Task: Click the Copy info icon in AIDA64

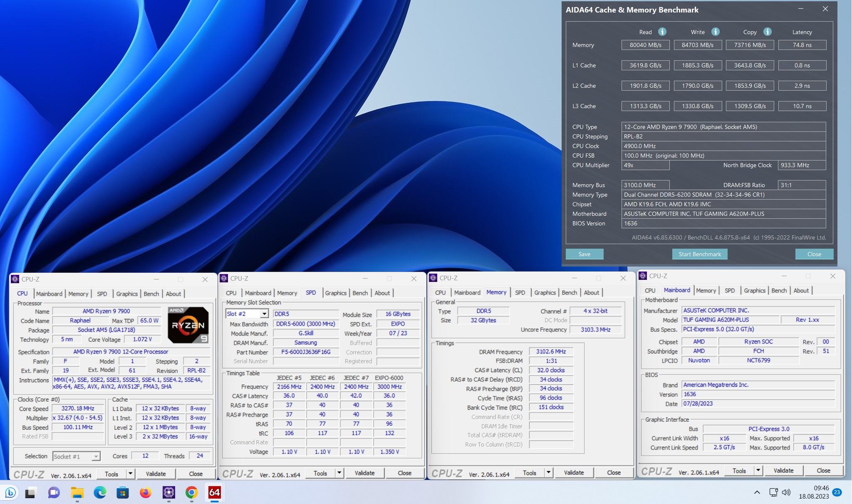Action: [x=768, y=32]
